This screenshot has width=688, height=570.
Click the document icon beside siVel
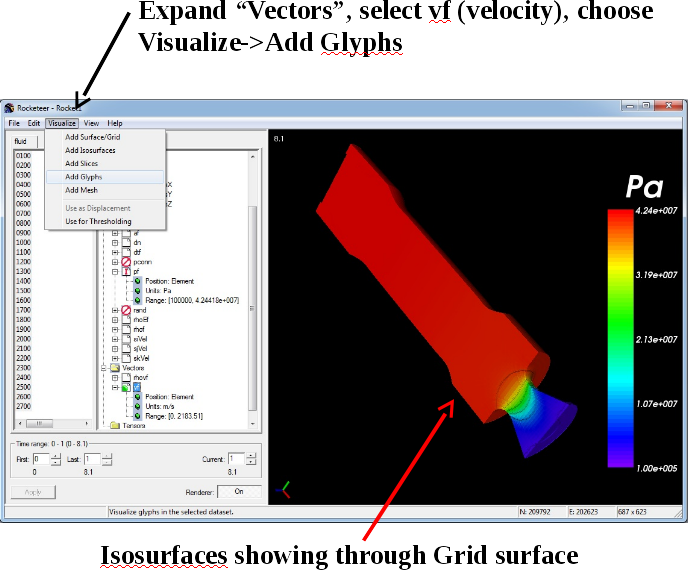click(126, 339)
